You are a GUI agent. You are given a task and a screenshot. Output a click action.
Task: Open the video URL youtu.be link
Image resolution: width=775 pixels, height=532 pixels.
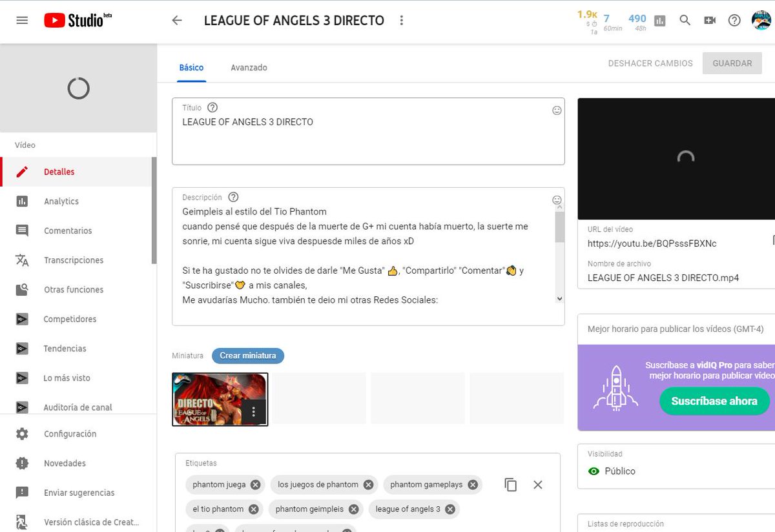click(652, 243)
